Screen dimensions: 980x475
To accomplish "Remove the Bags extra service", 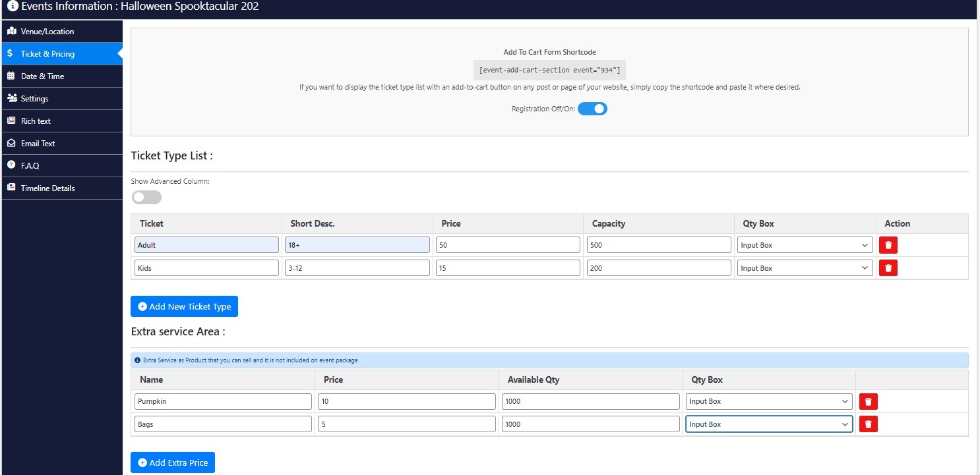I will pyautogui.click(x=868, y=424).
